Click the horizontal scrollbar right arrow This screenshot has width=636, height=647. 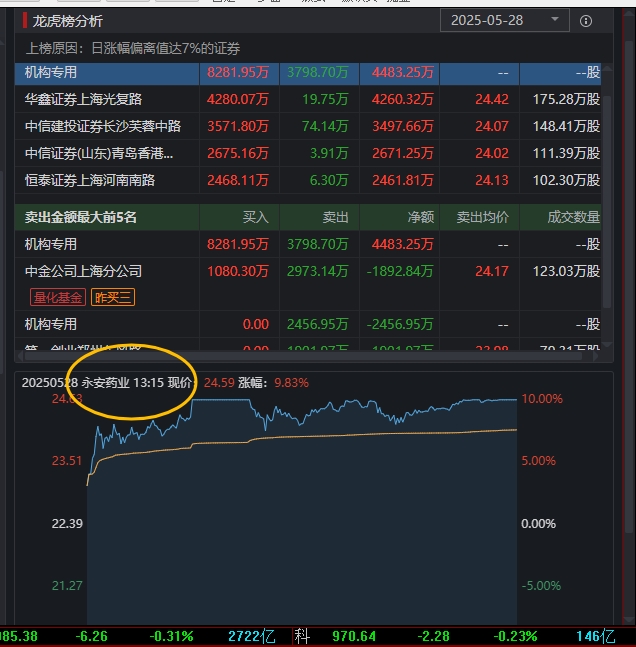tap(595, 356)
